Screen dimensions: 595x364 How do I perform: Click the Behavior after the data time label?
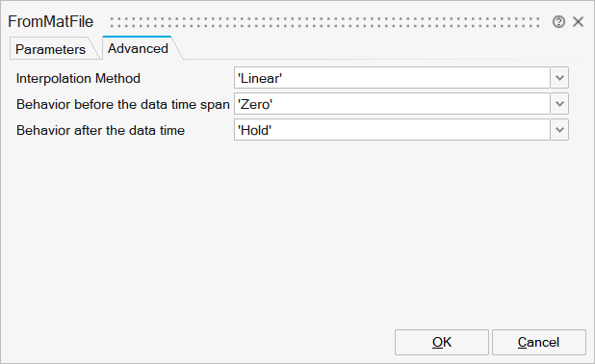pos(100,130)
